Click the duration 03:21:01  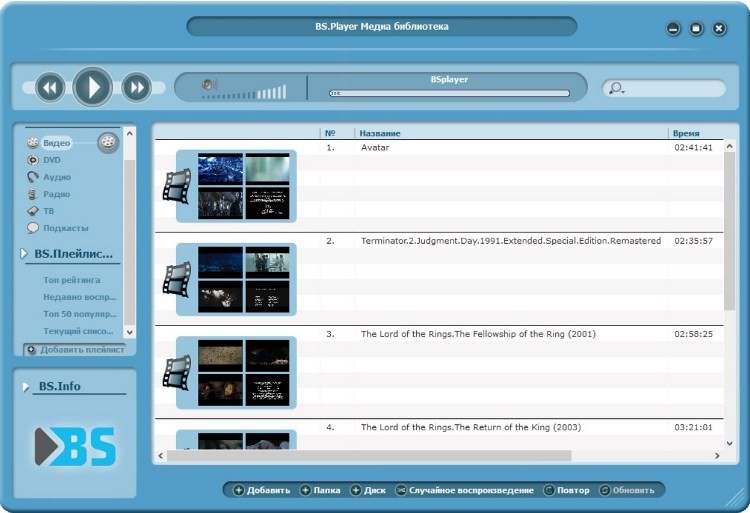point(694,427)
